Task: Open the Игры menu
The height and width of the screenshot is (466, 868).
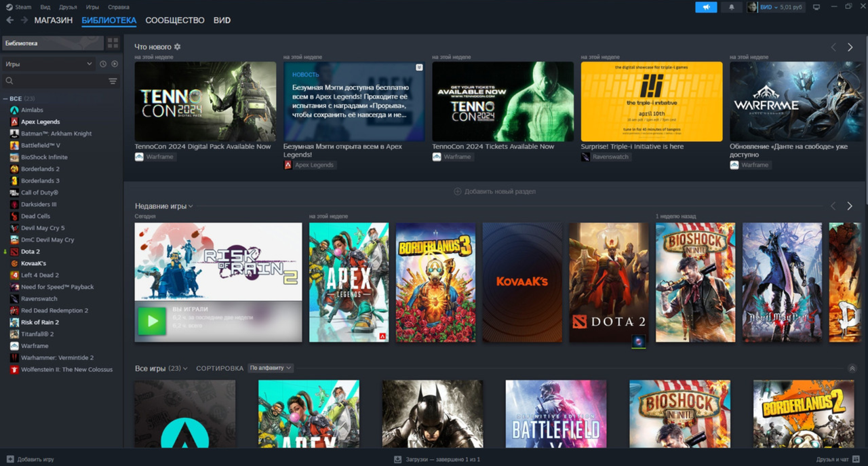Action: (x=92, y=7)
